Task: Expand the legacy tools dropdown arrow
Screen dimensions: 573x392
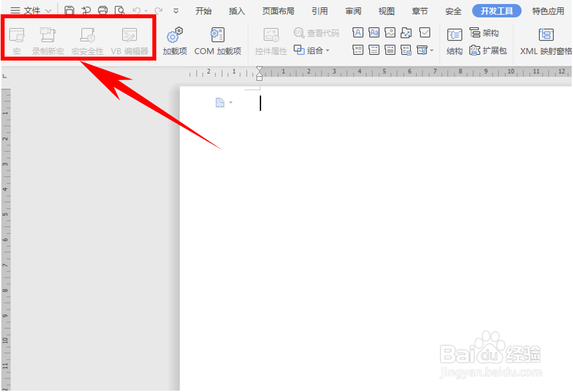Action: click(432, 50)
